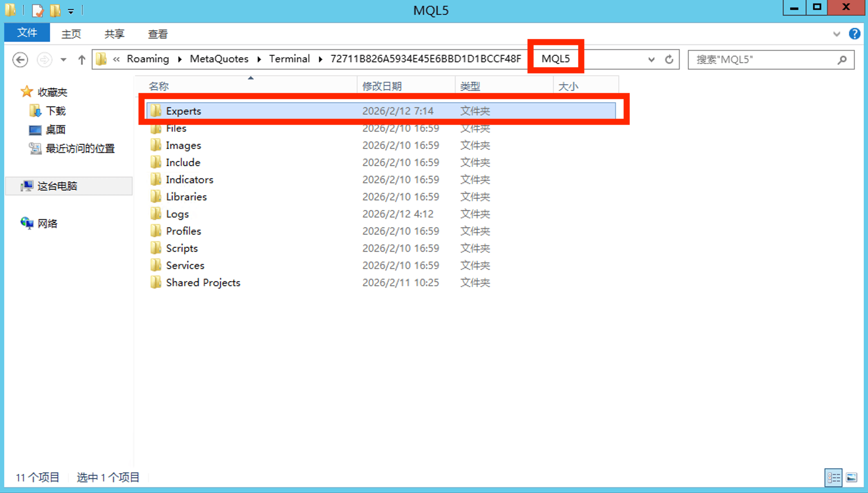Click the New Folder quick access icon

click(x=55, y=10)
